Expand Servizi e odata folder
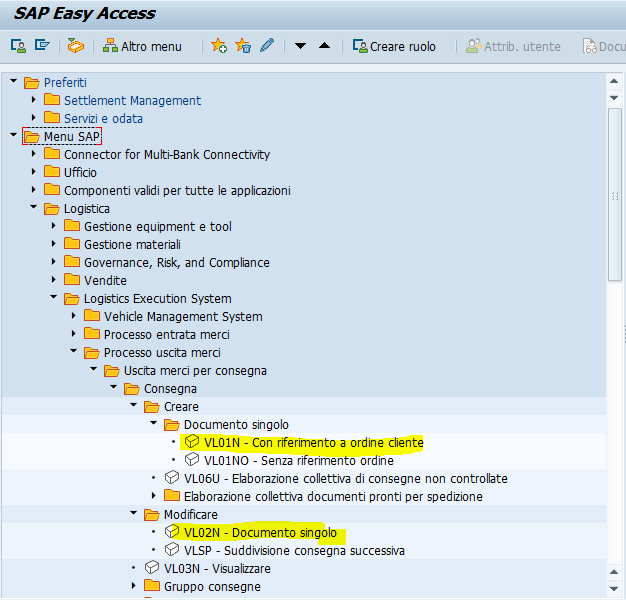This screenshot has width=626, height=600. [x=34, y=117]
